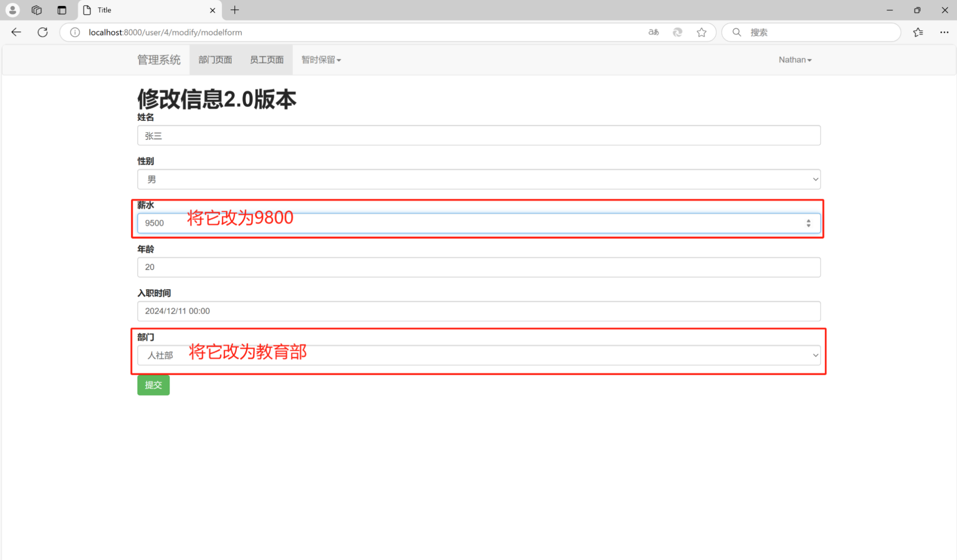
Task: Click the 搜索 search box
Action: 811,32
